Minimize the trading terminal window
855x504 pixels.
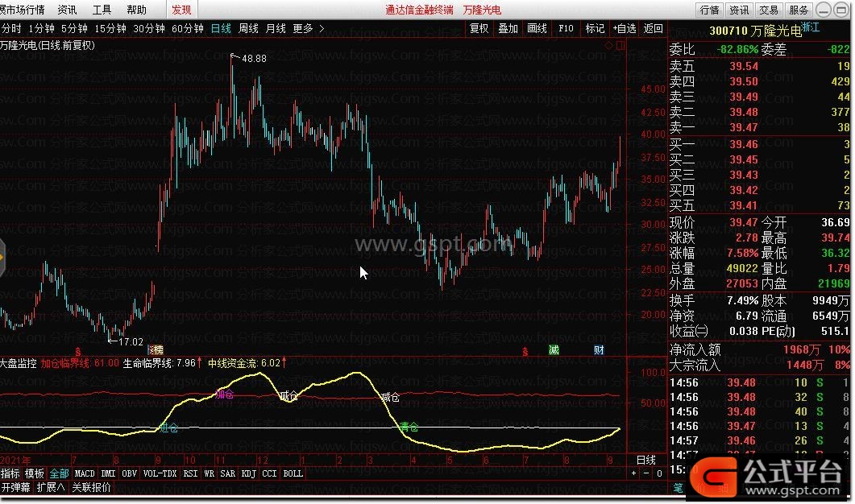pos(824,10)
